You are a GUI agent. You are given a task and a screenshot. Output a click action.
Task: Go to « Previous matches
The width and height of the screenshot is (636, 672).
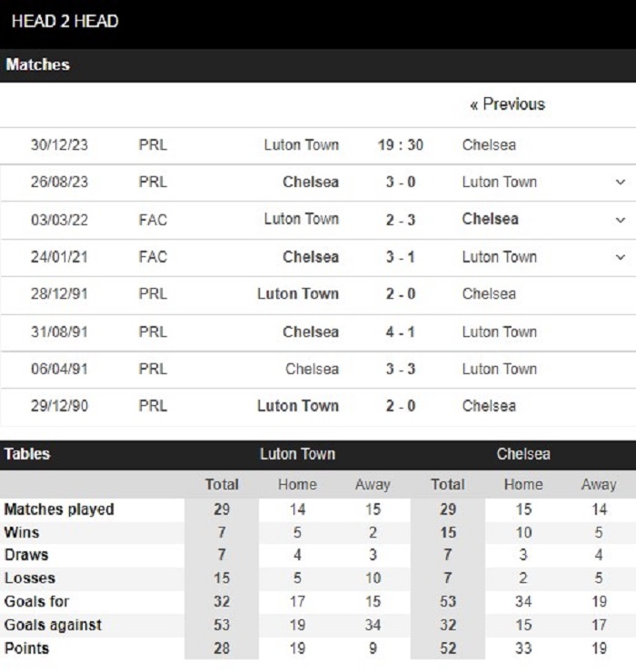pyautogui.click(x=507, y=104)
